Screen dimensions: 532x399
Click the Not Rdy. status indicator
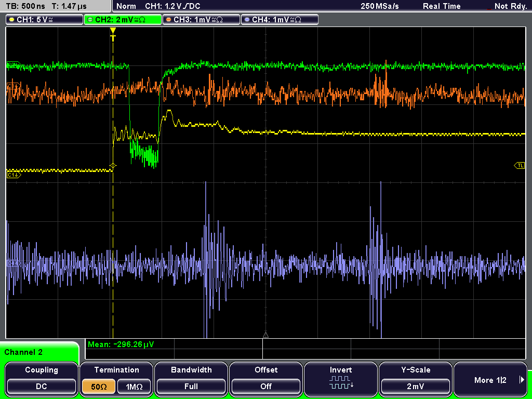[510, 6]
